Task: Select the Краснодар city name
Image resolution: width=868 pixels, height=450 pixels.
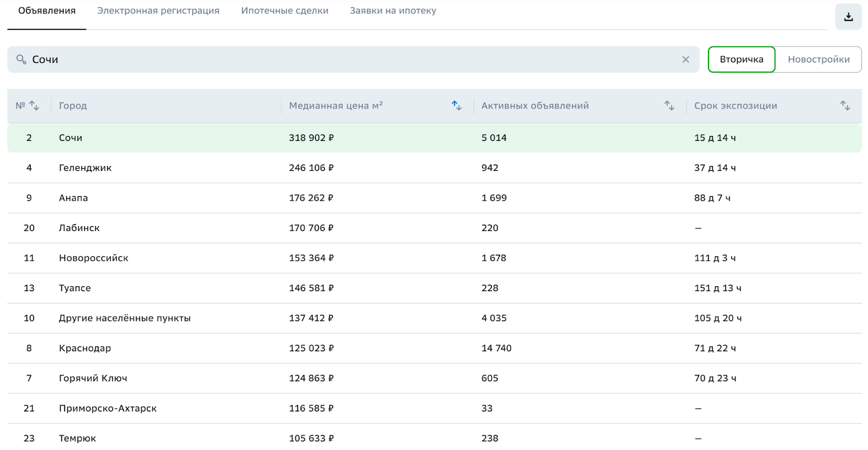Action: (x=85, y=348)
